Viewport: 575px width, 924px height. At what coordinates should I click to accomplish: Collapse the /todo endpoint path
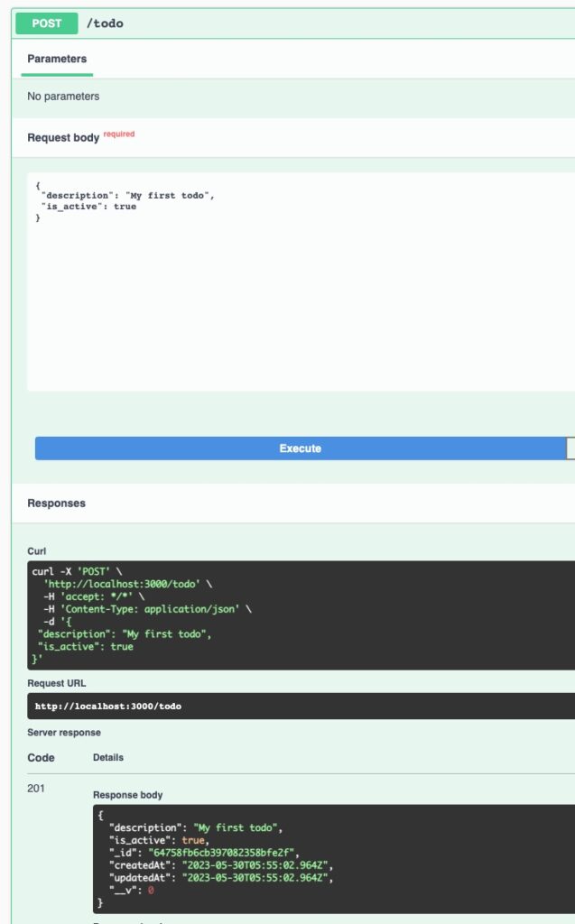tap(105, 23)
